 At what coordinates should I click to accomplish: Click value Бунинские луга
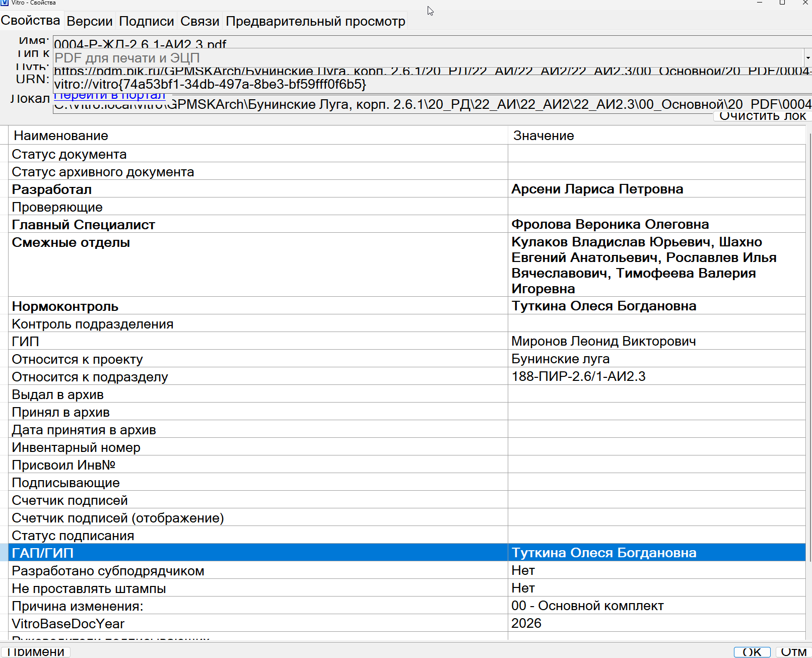click(560, 359)
